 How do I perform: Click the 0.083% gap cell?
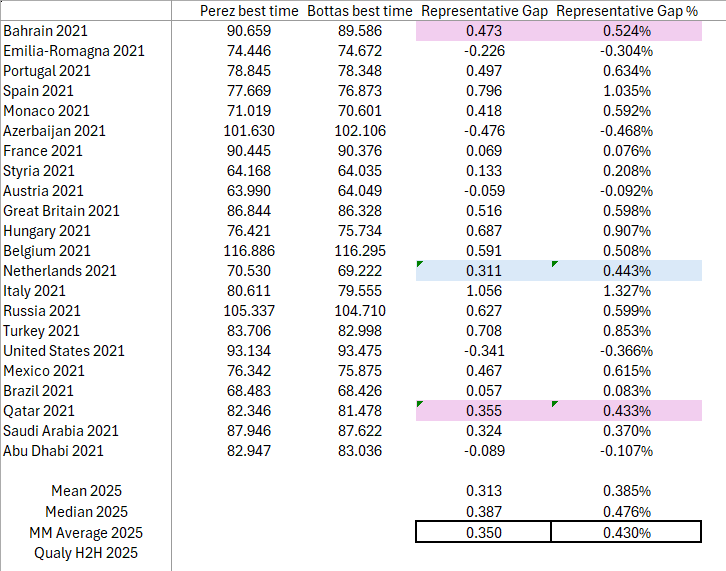click(x=627, y=391)
